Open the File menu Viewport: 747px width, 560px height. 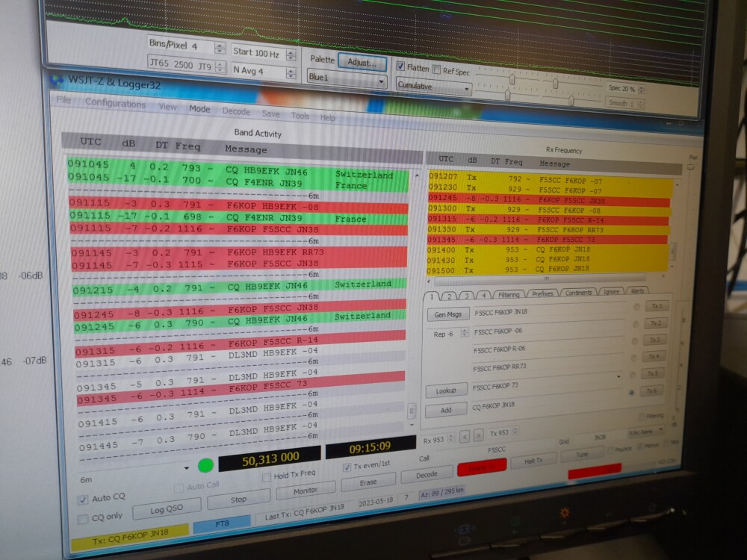[x=63, y=100]
